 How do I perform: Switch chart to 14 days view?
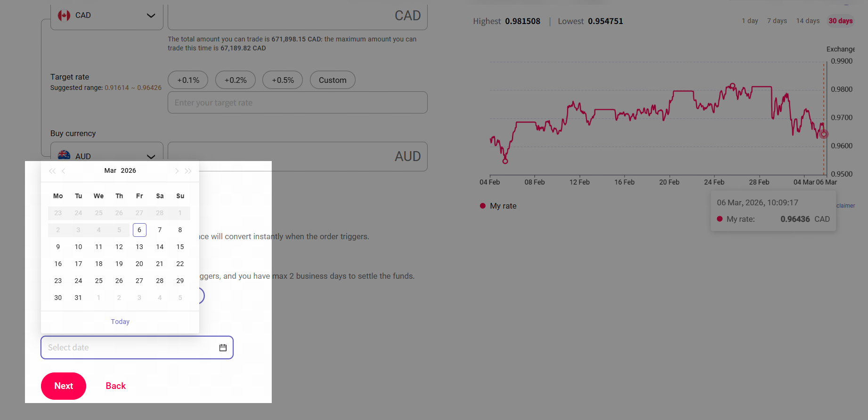(x=808, y=21)
